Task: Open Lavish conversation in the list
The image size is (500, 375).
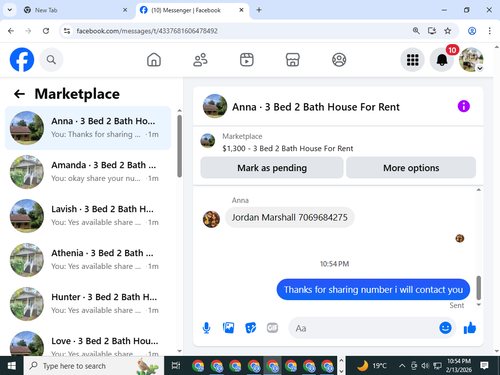Action: (88, 216)
